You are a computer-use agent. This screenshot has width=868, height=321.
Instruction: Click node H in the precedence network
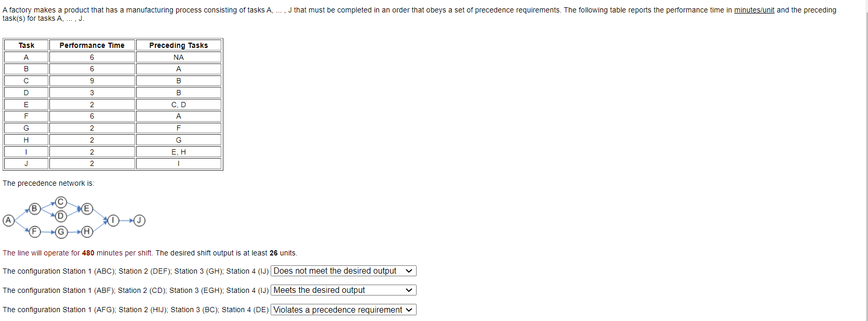86,232
